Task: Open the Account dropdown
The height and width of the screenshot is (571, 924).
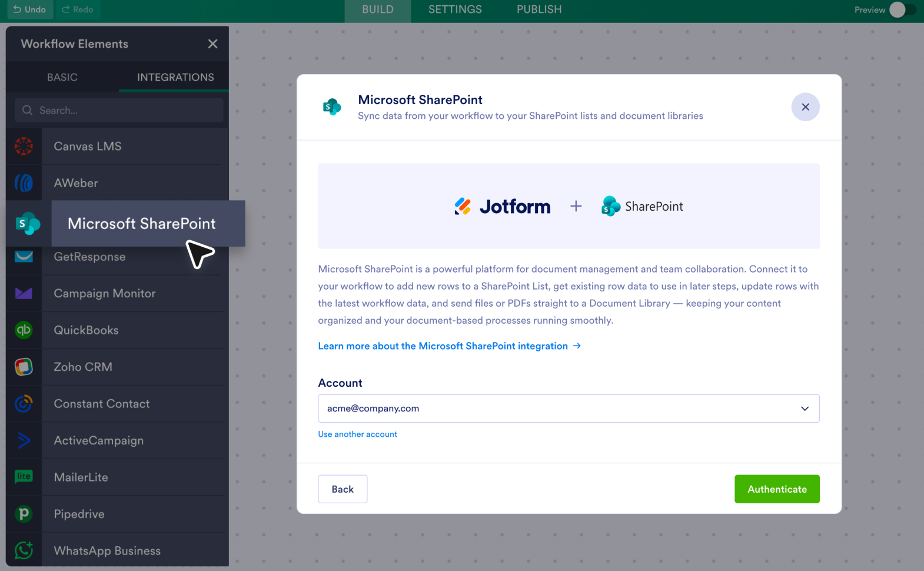Action: pos(569,409)
